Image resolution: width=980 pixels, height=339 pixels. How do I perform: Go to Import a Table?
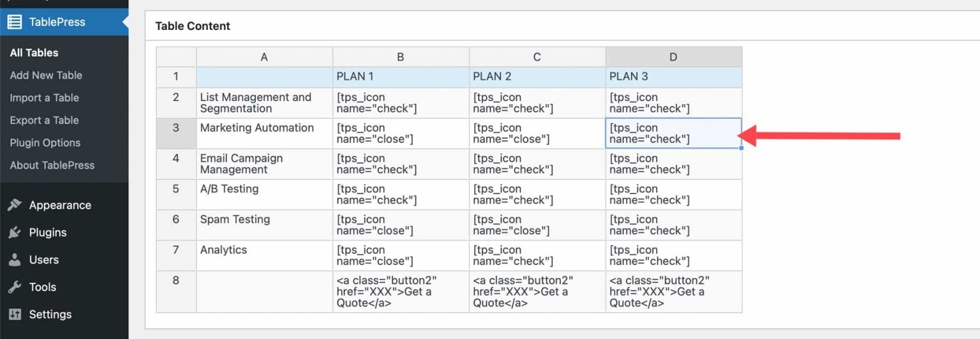tap(44, 98)
